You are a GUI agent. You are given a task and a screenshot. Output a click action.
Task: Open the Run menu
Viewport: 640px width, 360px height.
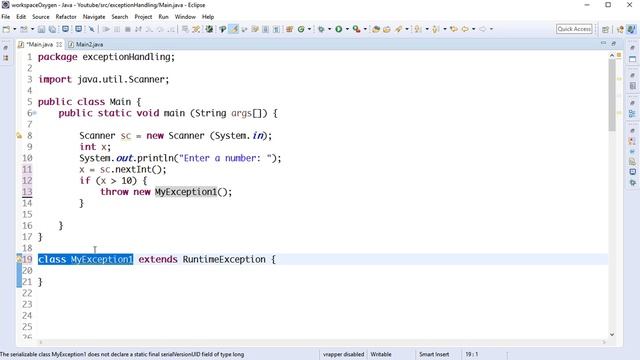pos(163,17)
